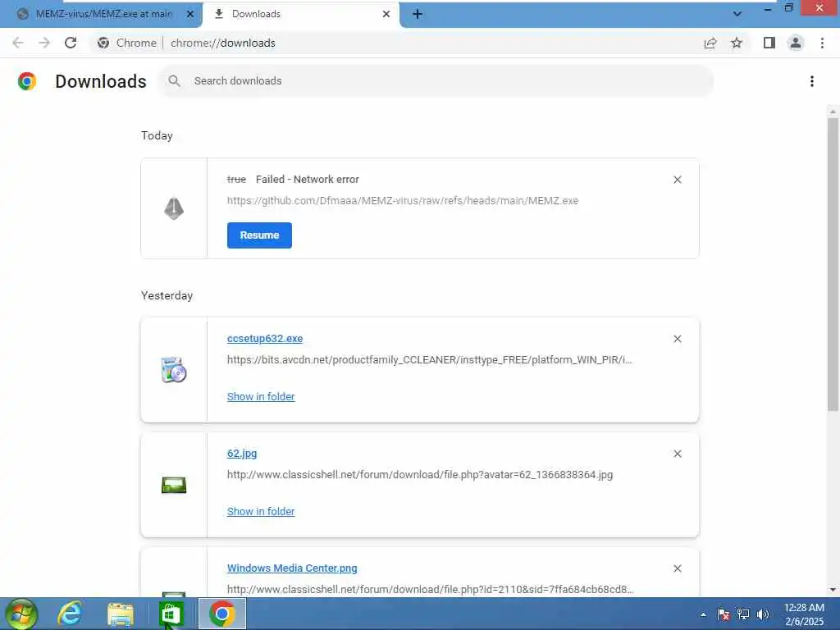The image size is (840, 630).
Task: Open the side panel icon
Action: [769, 43]
